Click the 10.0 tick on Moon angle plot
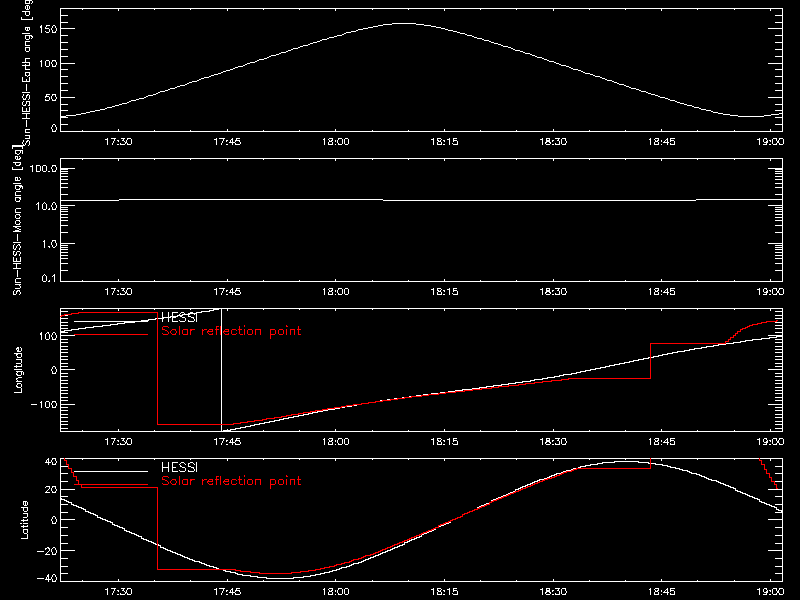This screenshot has height=600, width=800. tap(46, 206)
